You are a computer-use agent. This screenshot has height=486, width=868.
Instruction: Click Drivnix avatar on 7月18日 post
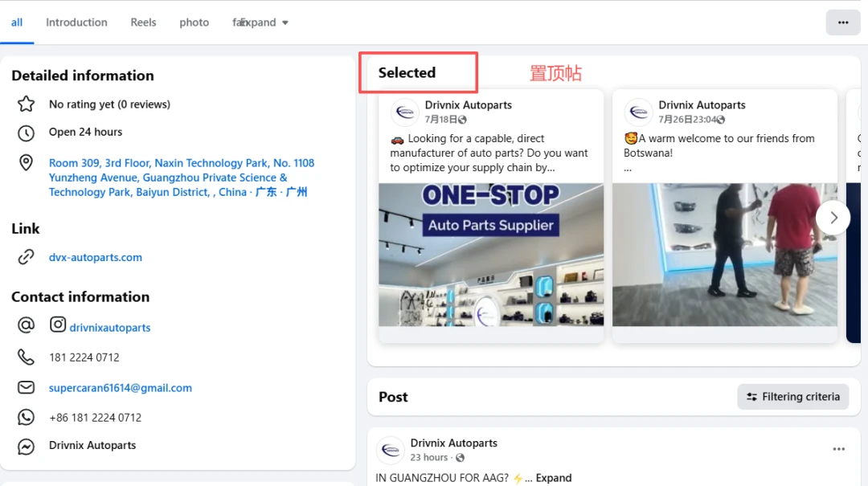click(405, 112)
